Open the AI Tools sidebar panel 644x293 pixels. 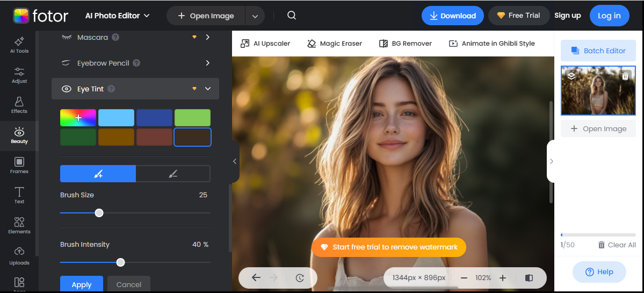[19, 45]
